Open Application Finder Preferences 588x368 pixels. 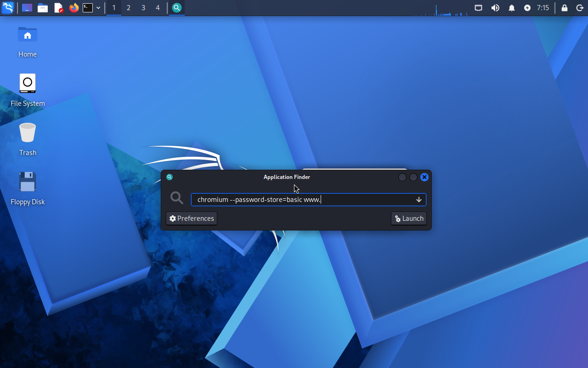point(192,218)
